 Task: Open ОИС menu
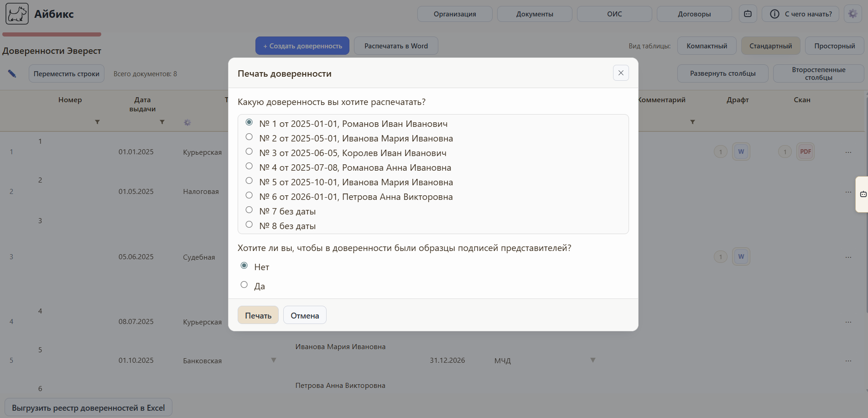click(x=614, y=14)
